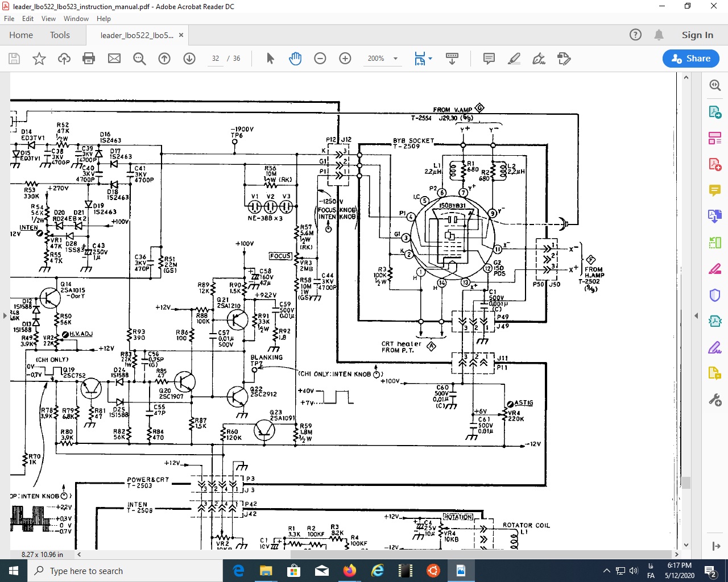The width and height of the screenshot is (728, 582).
Task: Open the yellow document tool in sidebar
Action: [715, 373]
